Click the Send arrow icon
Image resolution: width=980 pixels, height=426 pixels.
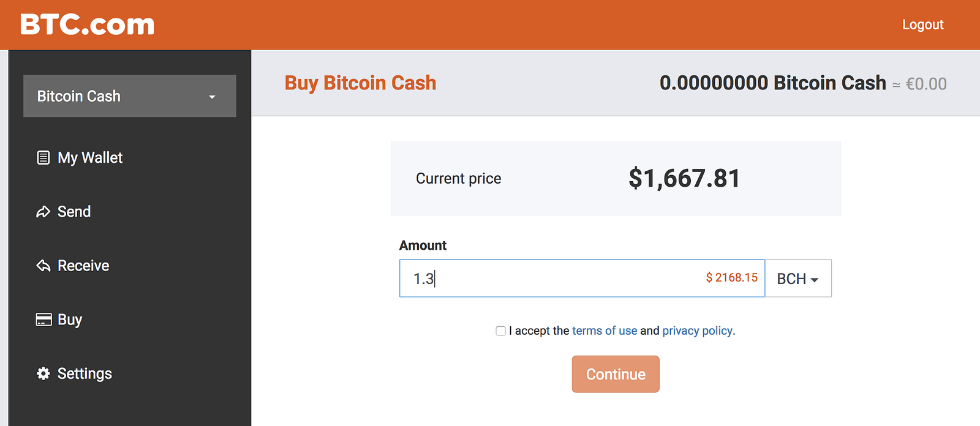pyautogui.click(x=43, y=212)
